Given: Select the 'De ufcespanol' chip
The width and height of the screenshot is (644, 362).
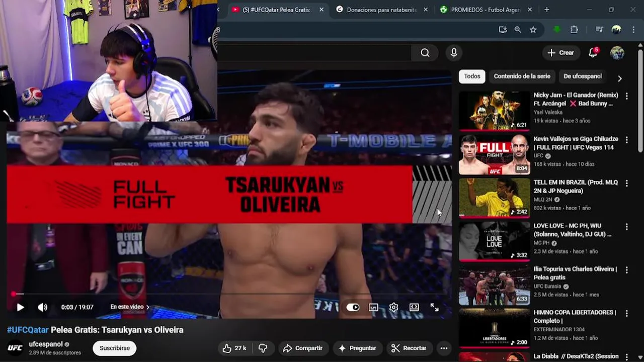Looking at the screenshot, I should tap(583, 76).
